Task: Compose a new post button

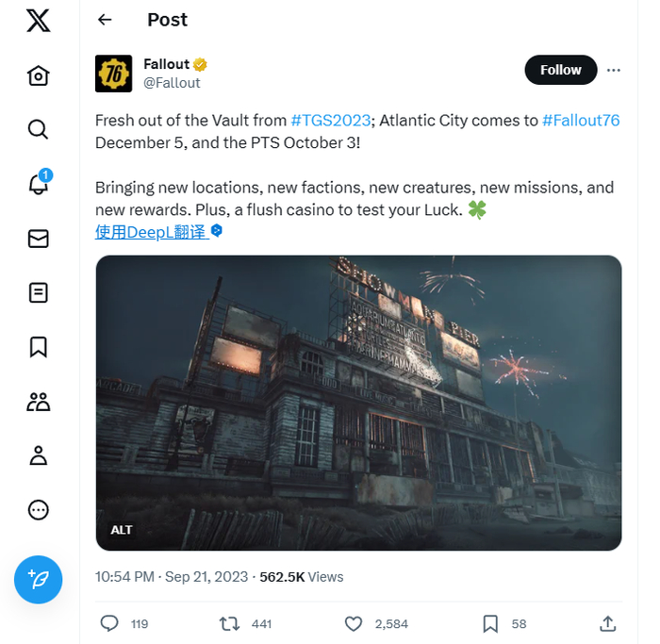Action: 38,579
